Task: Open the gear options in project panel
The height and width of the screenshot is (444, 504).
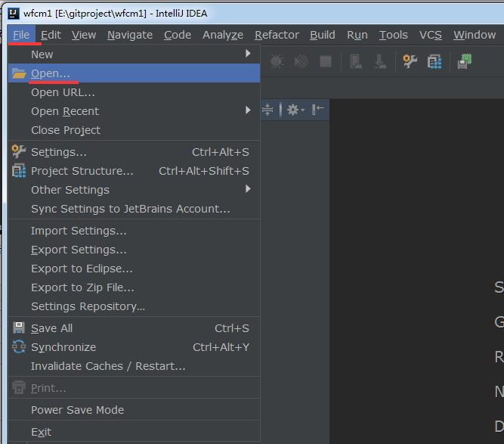Action: pos(295,110)
